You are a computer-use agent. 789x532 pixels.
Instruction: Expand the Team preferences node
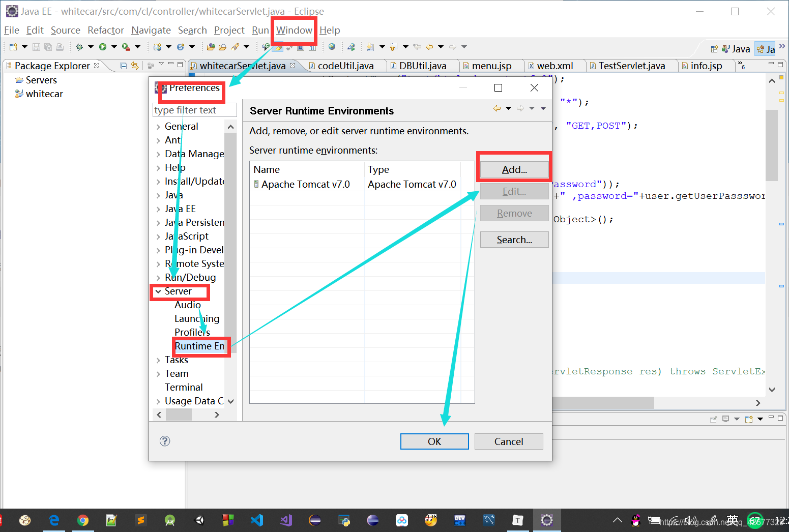click(158, 374)
